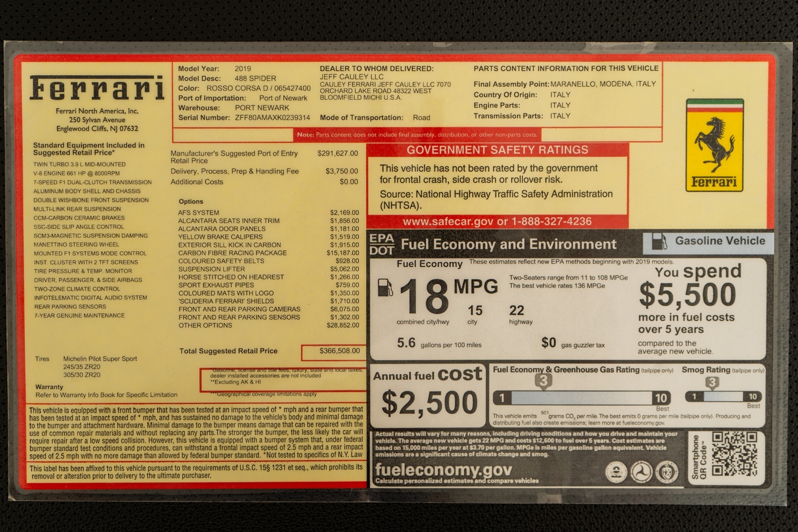The height and width of the screenshot is (532, 798).
Task: Select the Smartphone QR Code square
Action: pos(735,454)
